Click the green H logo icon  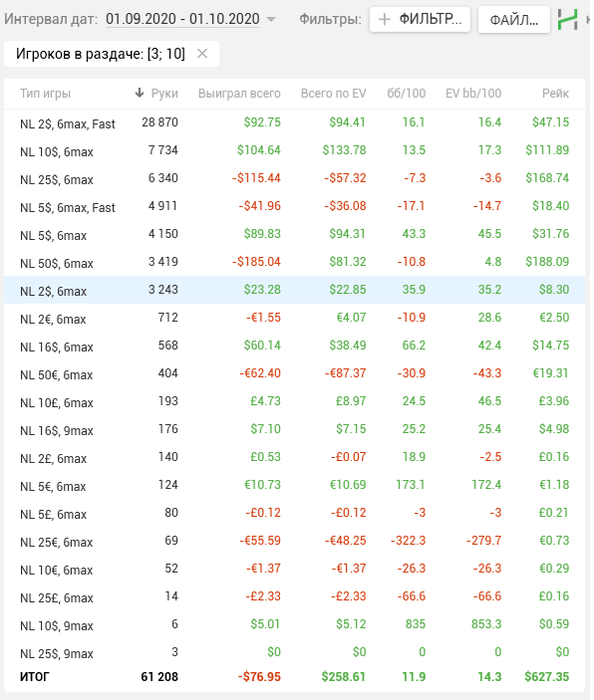568,20
